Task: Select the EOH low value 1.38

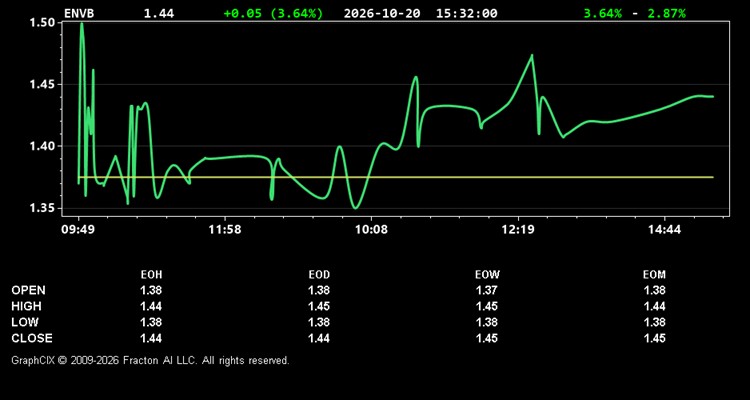Action: pos(151,322)
